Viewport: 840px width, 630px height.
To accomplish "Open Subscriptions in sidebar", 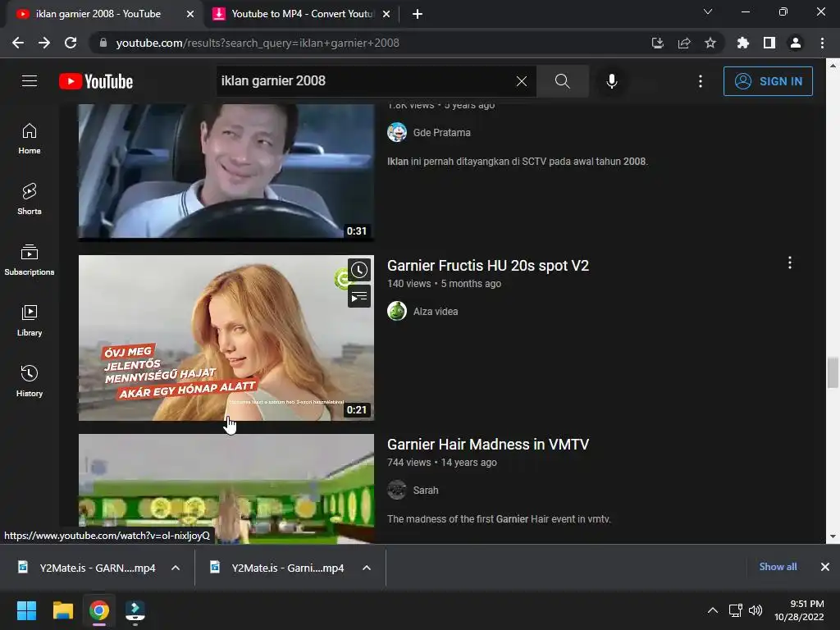I will coord(30,260).
